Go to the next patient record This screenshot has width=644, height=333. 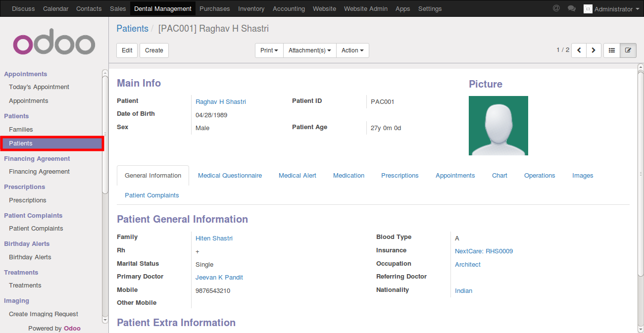(594, 50)
